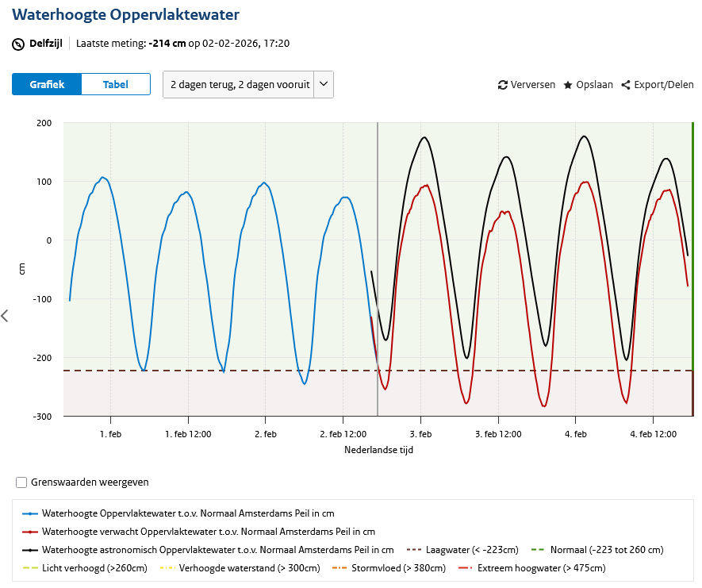Image resolution: width=702 pixels, height=588 pixels.
Task: Toggle the black Waterhoogte astronomisch legend marker
Action: [30, 550]
